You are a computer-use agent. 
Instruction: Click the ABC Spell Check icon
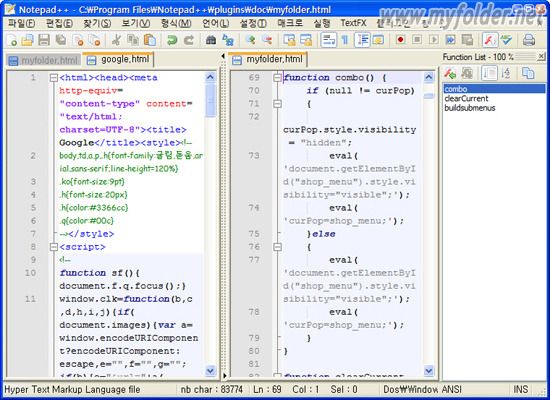507,40
